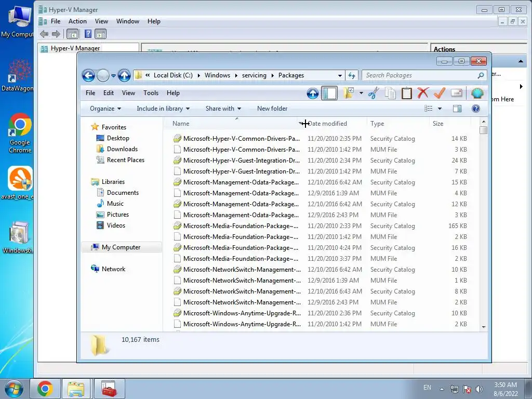
Task: Click the Up arrow beside address bar
Action: pos(124,75)
